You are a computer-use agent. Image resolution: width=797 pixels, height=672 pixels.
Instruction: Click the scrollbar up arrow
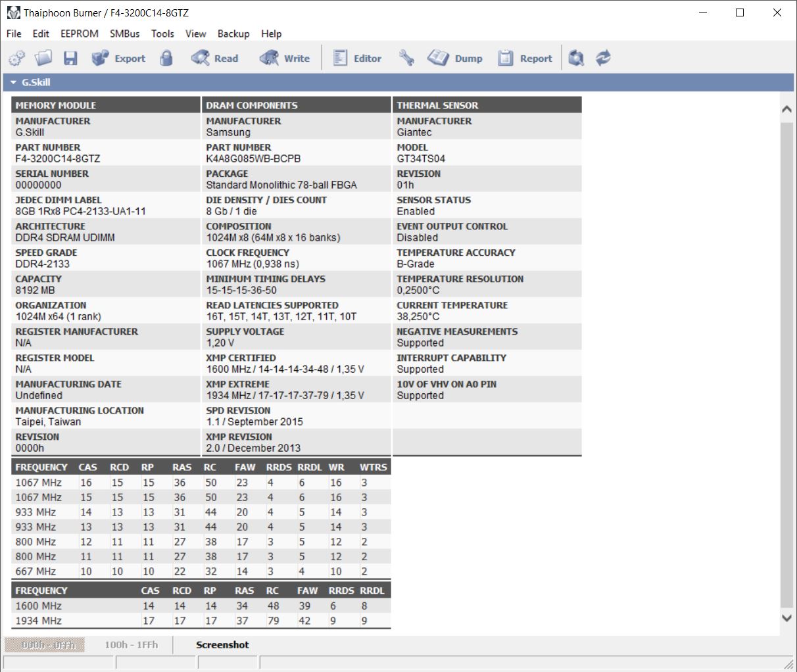(786, 109)
